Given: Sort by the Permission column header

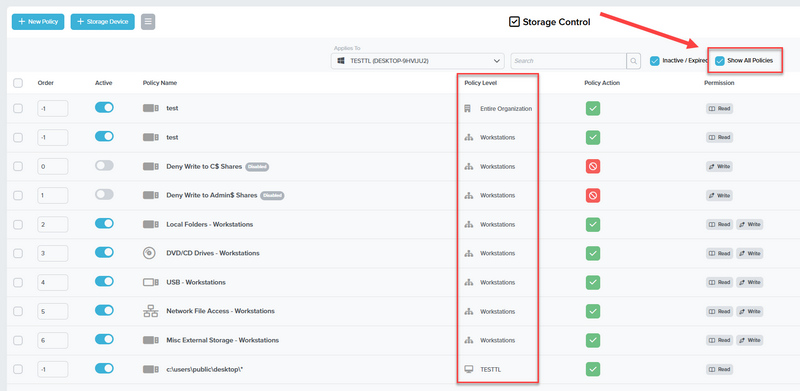Looking at the screenshot, I should click(719, 83).
